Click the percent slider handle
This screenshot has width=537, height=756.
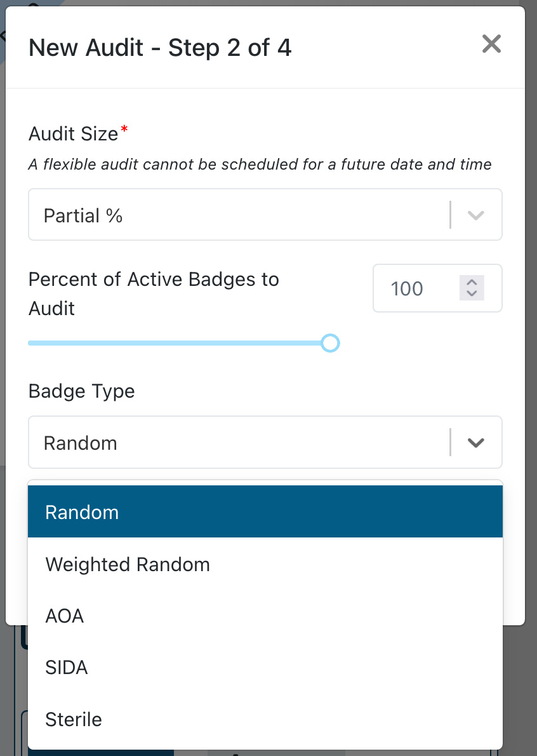[330, 343]
